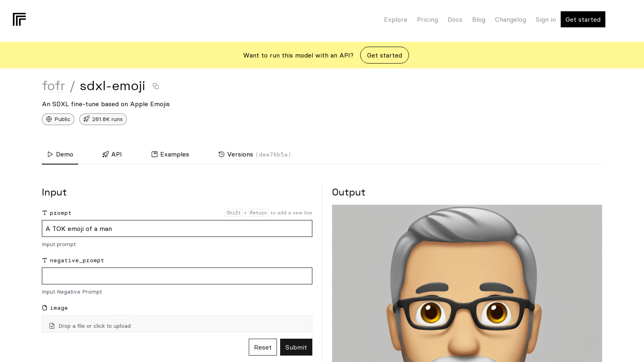Click the 'An SDXL fine-tune based on Apple Emojis' description
Screen dimensions: 644x362
coord(106,104)
